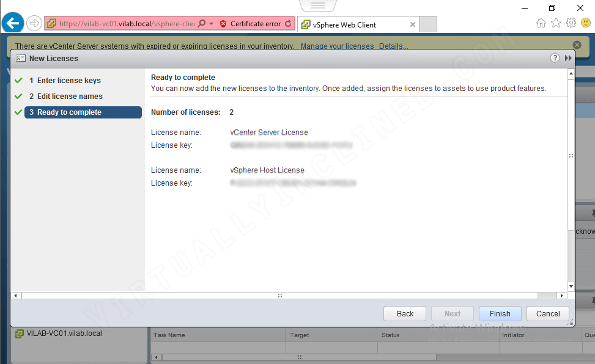Open a new blank browser tab

click(428, 24)
